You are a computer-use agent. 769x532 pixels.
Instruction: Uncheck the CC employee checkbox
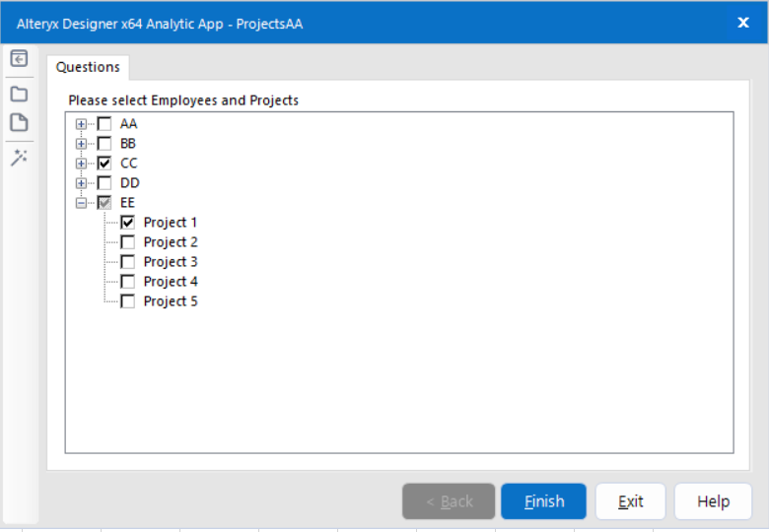pos(105,164)
